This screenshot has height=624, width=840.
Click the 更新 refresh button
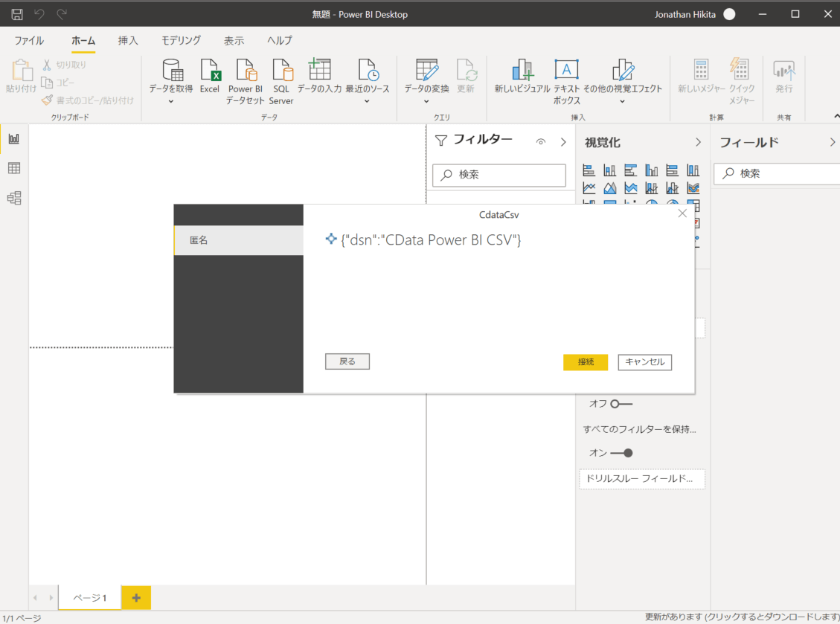[466, 76]
